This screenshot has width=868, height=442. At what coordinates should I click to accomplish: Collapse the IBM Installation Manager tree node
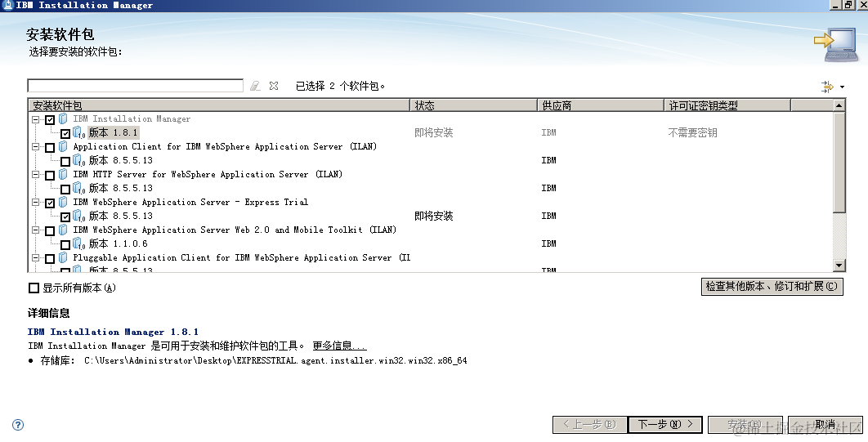pos(36,119)
